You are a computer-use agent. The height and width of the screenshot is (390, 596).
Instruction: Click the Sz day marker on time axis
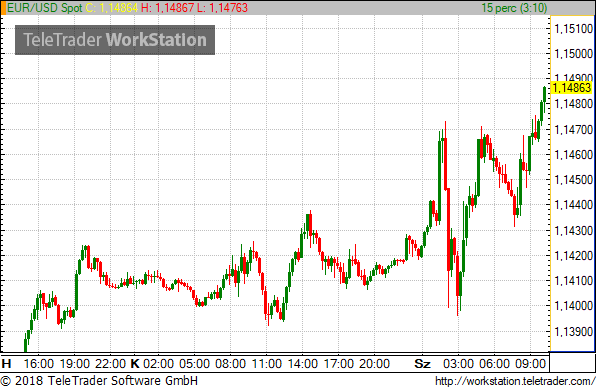[422, 364]
